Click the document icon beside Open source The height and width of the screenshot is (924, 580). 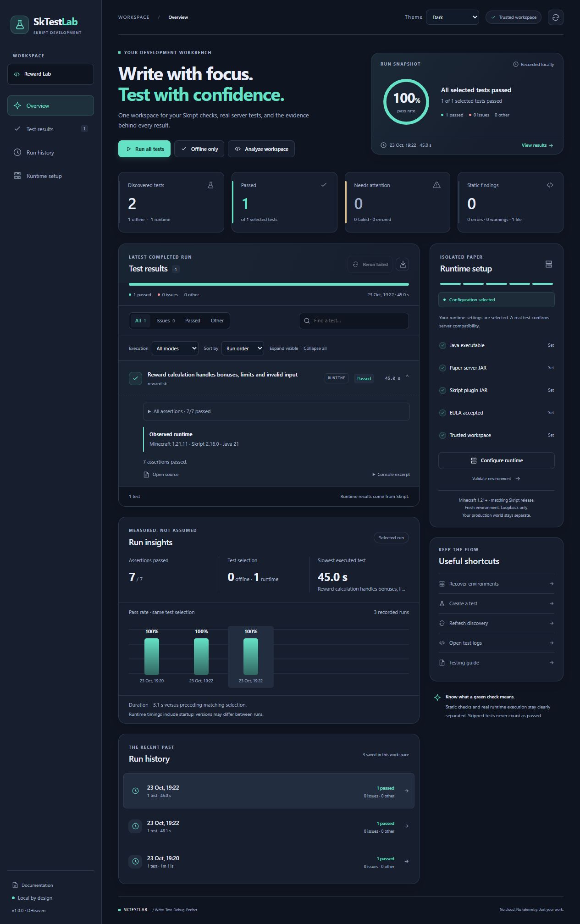tap(146, 475)
